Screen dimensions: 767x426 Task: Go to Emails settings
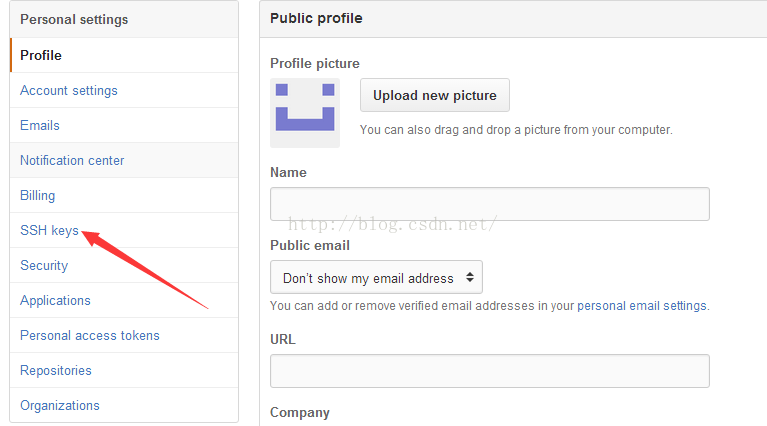(124, 126)
